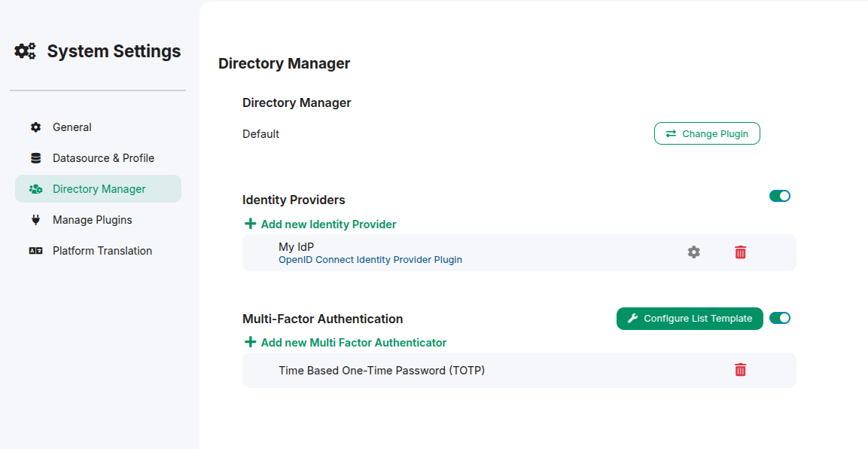Open the General settings menu item
This screenshot has height=449, width=868.
point(72,127)
